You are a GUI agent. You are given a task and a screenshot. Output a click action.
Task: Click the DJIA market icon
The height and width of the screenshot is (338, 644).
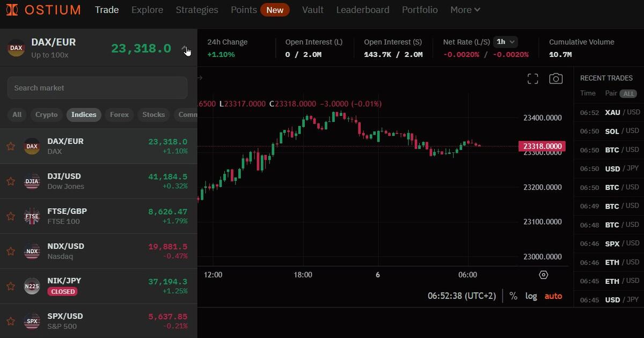[32, 181]
